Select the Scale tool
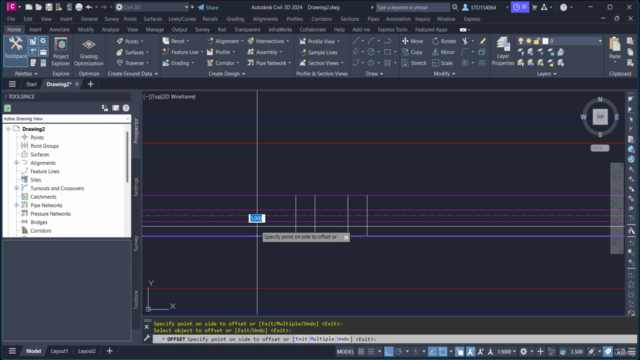This screenshot has height=360, width=640. pyautogui.click(x=442, y=63)
